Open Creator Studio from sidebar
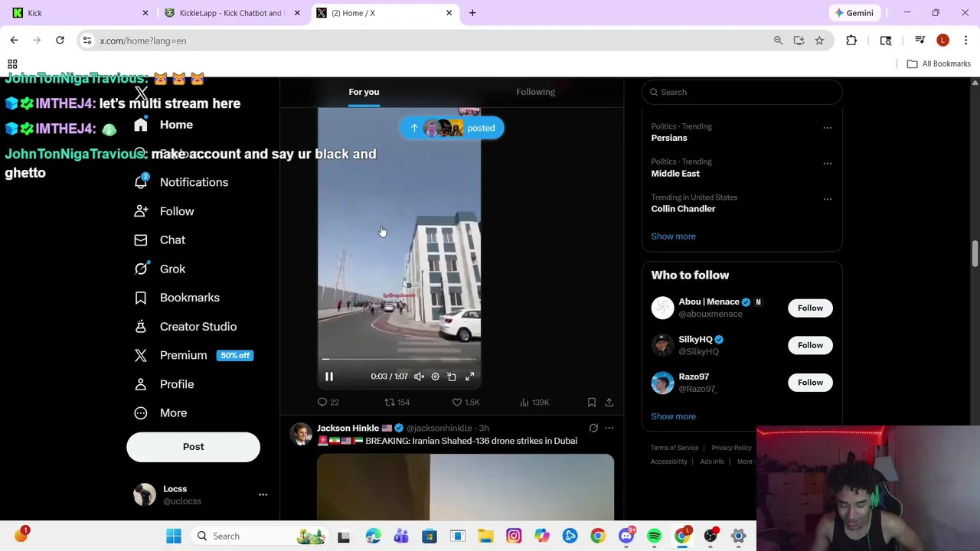 (185, 327)
